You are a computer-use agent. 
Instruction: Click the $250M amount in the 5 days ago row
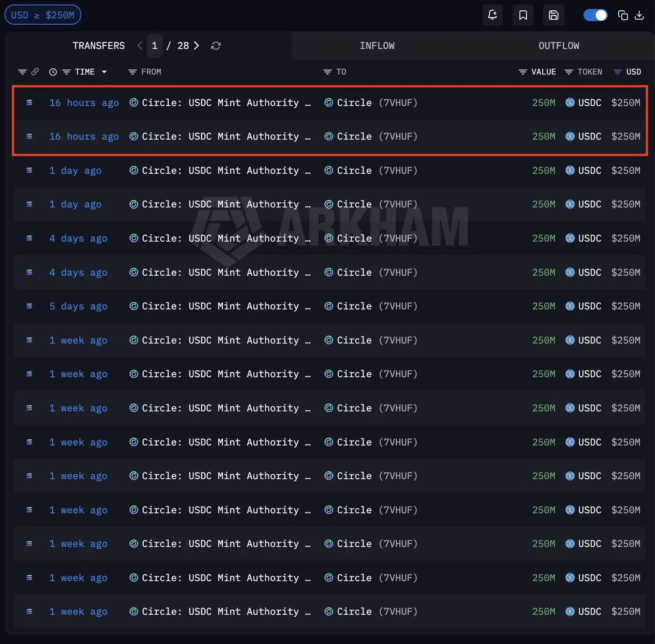(626, 306)
